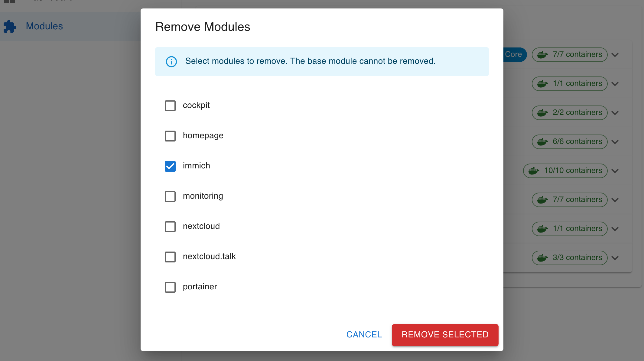Click the Core badge chip

(515, 55)
